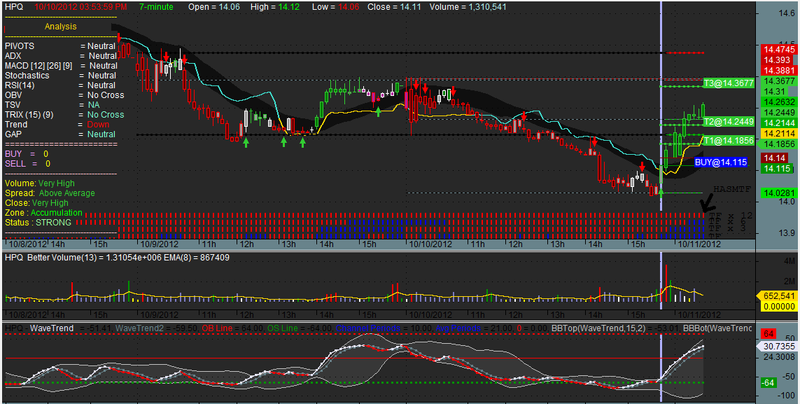Click the Close = 14.11 value
The width and height of the screenshot is (800, 404).
click(392, 7)
